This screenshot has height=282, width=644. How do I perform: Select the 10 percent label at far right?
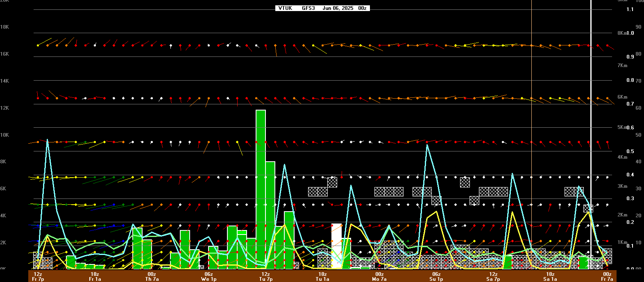(x=638, y=243)
